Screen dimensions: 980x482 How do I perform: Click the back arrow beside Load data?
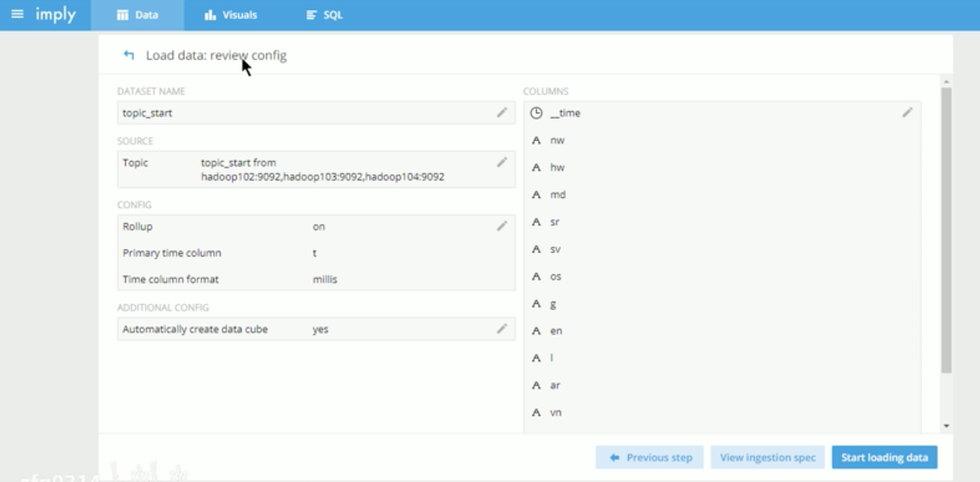pos(129,55)
